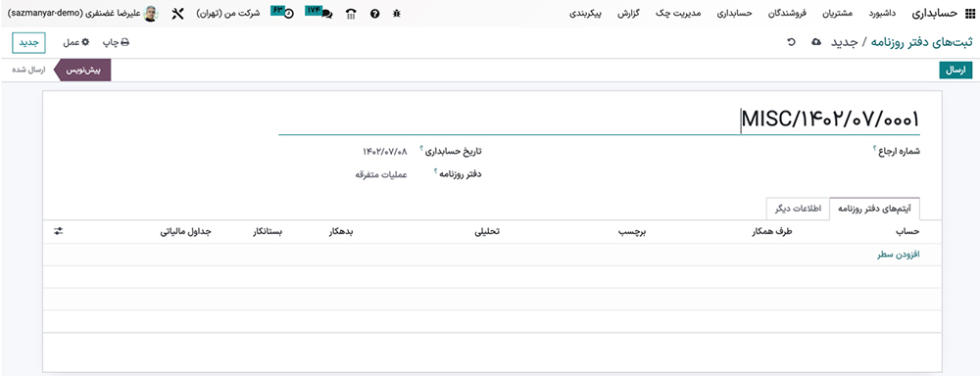Click the تحلیلی column header
980x376 pixels.
point(488,232)
